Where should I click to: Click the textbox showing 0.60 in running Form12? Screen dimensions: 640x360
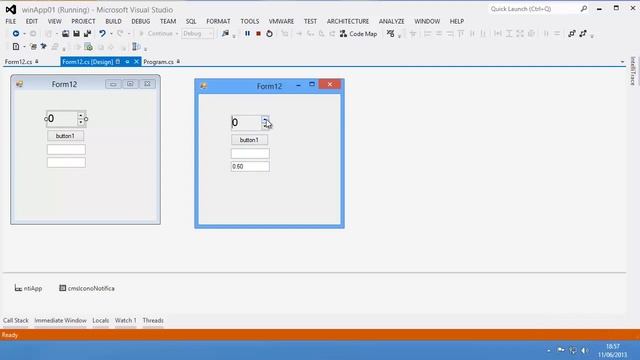click(x=250, y=167)
